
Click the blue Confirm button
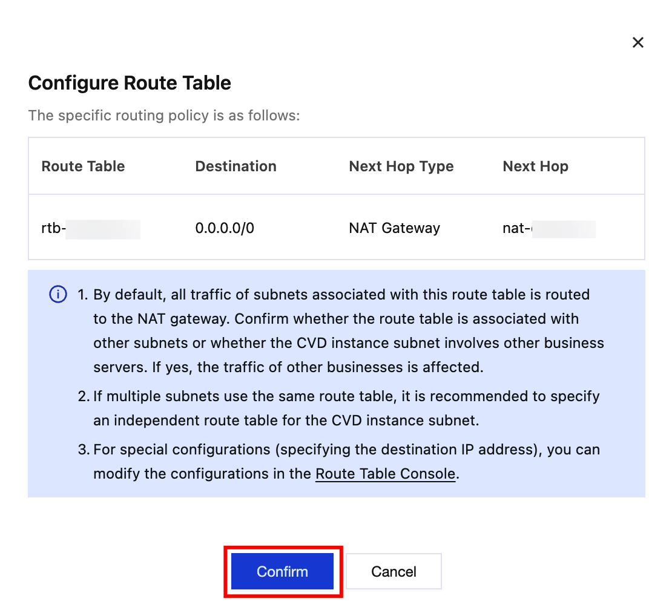coord(282,571)
